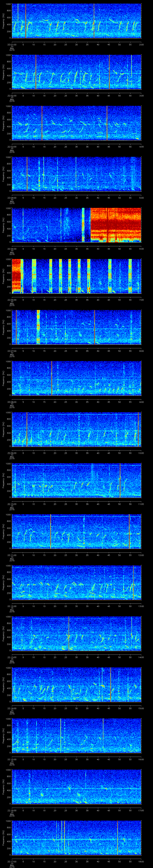Select the spectrogram panel starting at 22:11:00
Image resolution: width=153 pixels, height=868 pixels.
tap(76, 531)
